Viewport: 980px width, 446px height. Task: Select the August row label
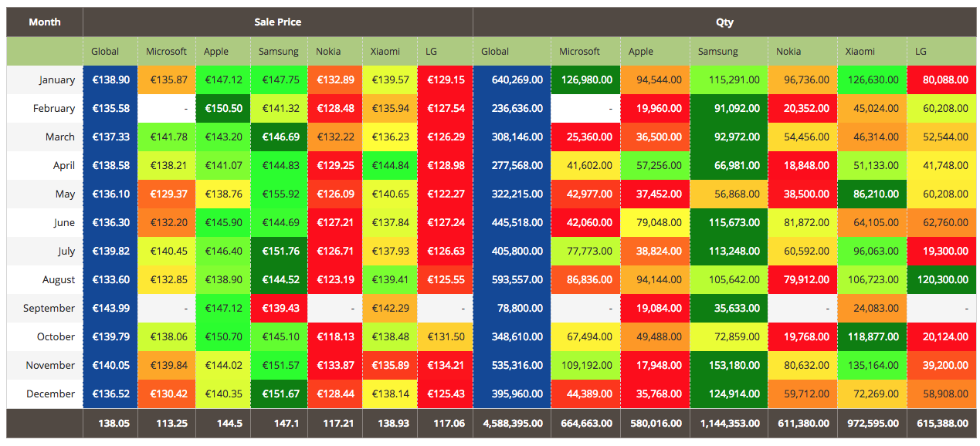(45, 280)
